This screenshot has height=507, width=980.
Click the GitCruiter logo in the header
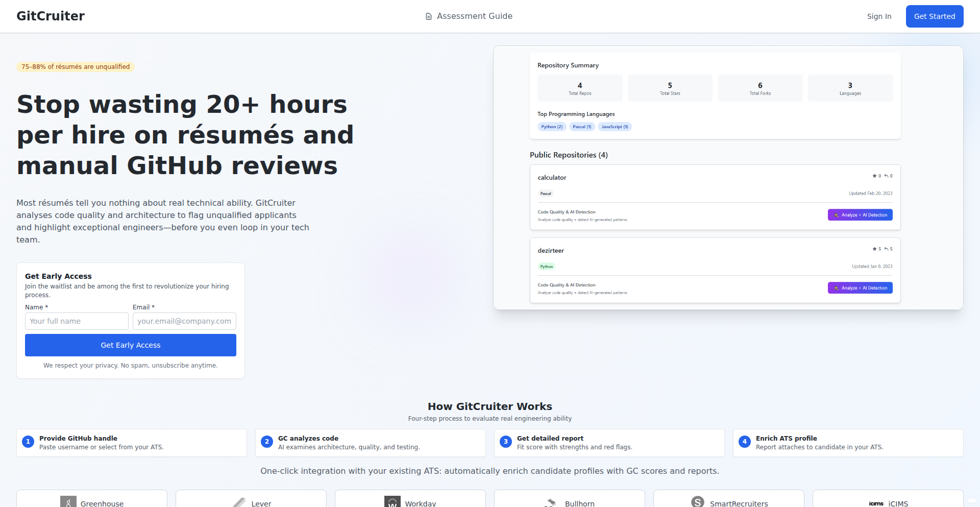tap(51, 16)
